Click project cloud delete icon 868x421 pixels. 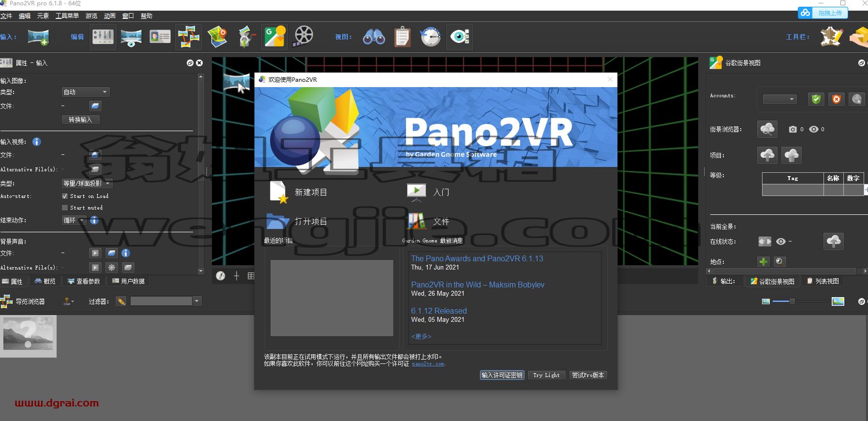[x=792, y=155]
